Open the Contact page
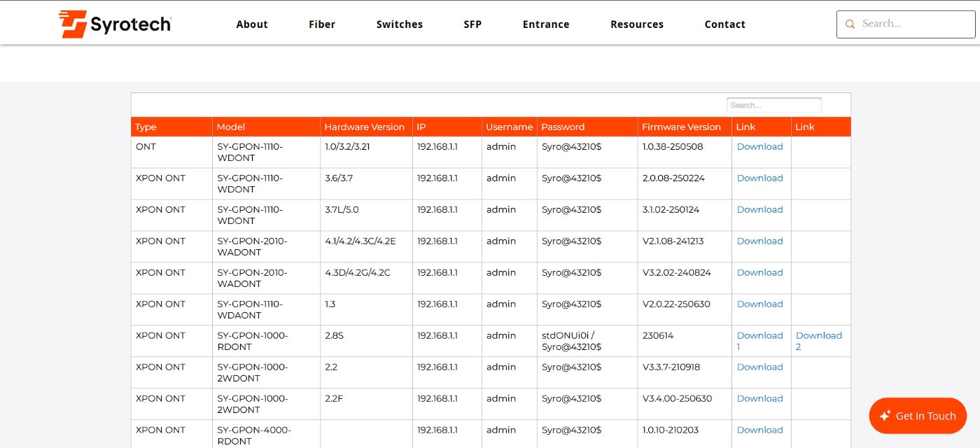This screenshot has width=980, height=448. point(724,24)
